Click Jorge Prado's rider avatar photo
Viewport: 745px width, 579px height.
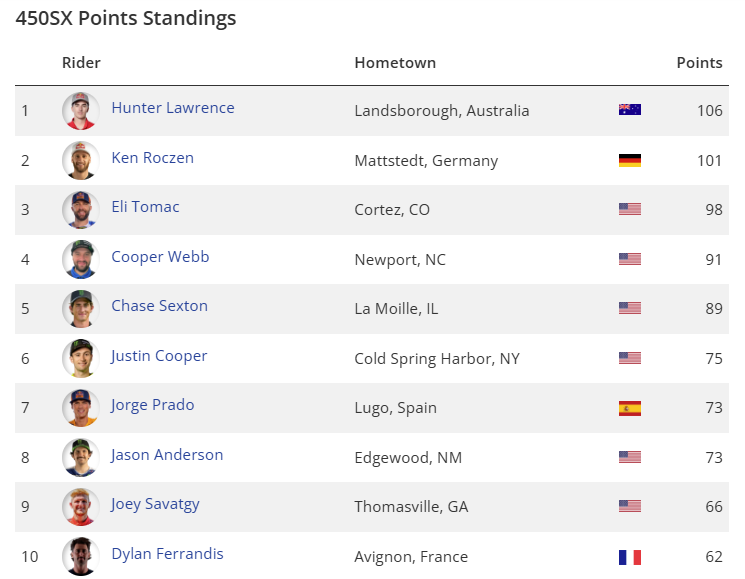click(80, 407)
